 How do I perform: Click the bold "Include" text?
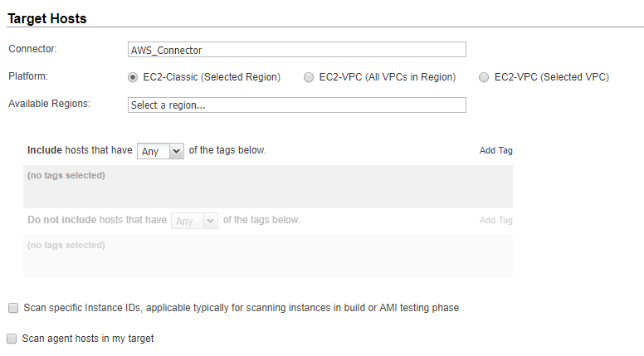(45, 150)
